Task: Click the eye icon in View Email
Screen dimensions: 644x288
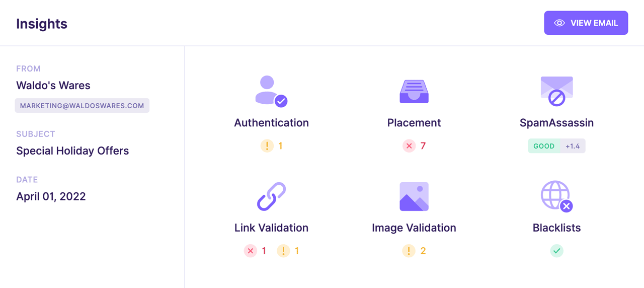Action: click(559, 23)
